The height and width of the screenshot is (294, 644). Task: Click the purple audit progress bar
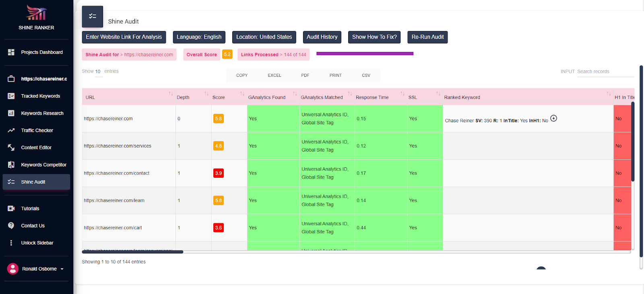point(365,53)
